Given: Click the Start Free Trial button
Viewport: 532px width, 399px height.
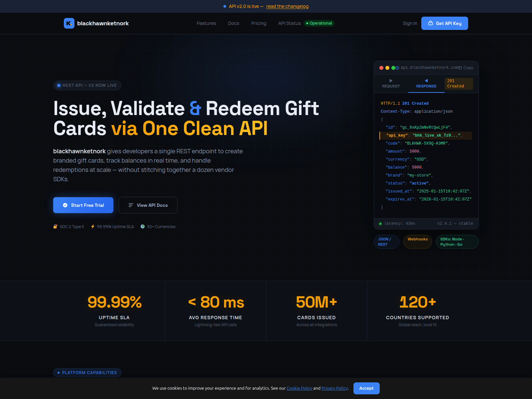Looking at the screenshot, I should coord(83,205).
